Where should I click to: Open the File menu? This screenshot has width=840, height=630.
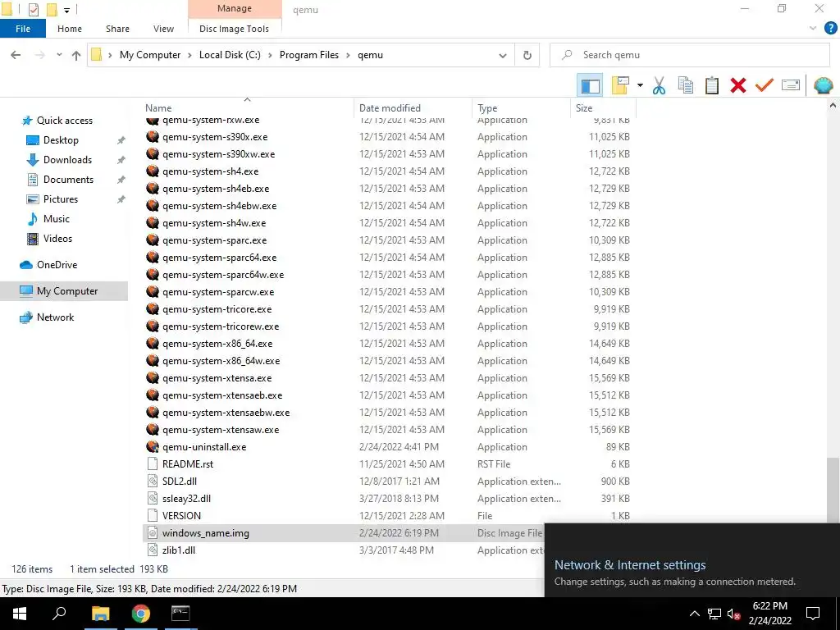[x=23, y=29]
